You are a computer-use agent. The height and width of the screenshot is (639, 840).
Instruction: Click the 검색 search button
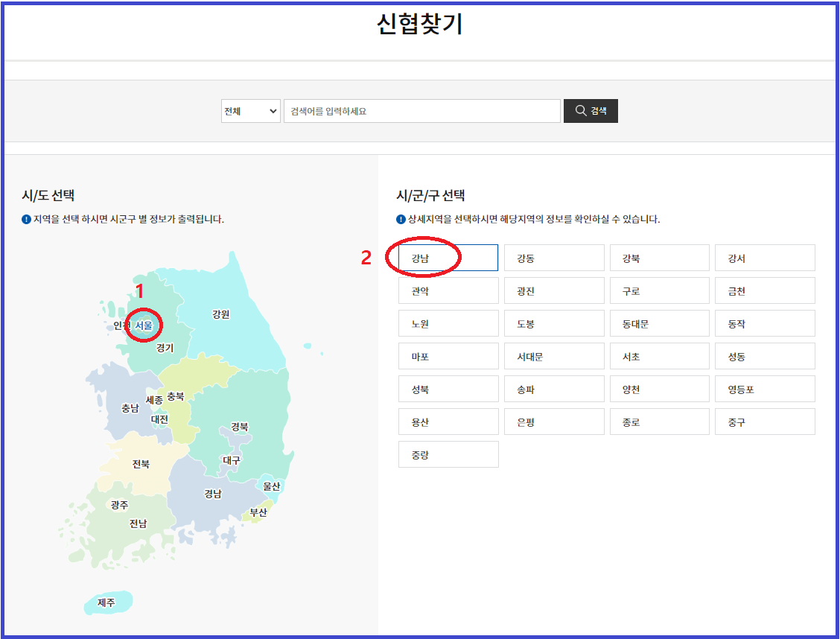[591, 110]
